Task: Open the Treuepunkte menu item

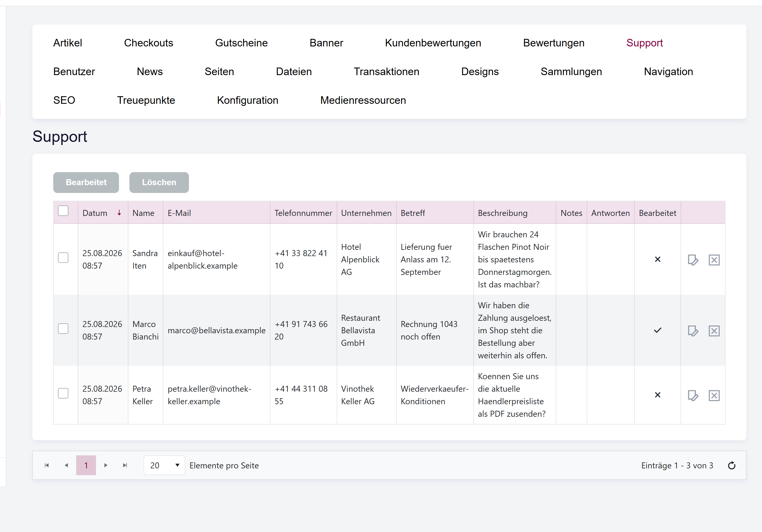Action: pos(146,100)
